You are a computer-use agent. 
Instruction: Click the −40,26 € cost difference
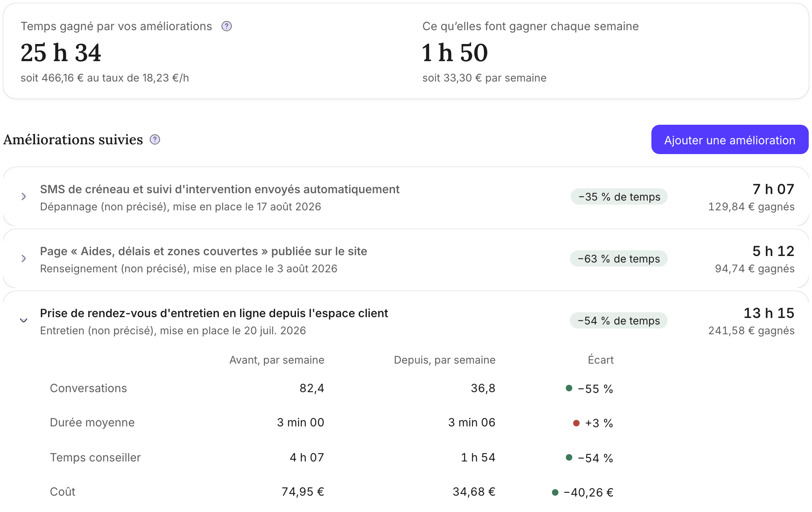[x=588, y=492]
